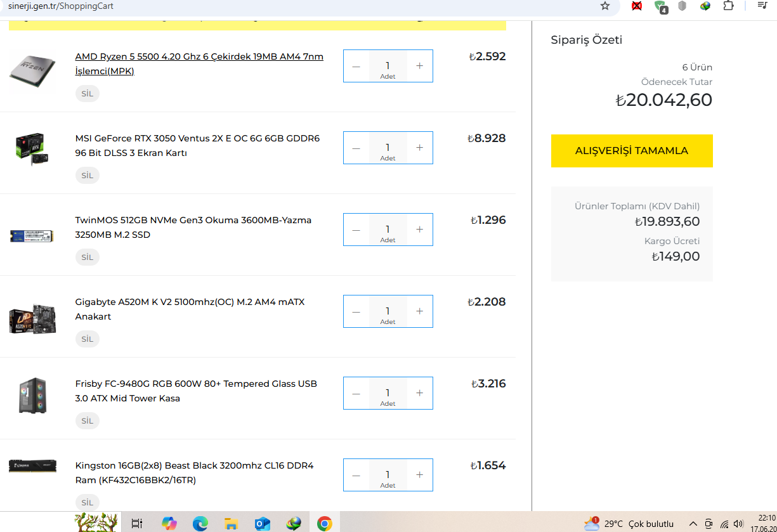Click the ALIŞVERİŞİ TAMAMLA checkout button
Image resolution: width=777 pixels, height=532 pixels.
(x=632, y=151)
